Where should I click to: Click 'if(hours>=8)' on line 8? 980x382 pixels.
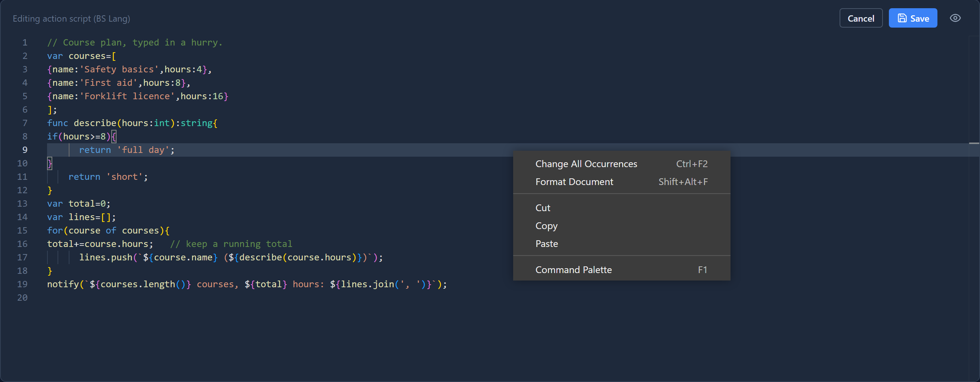[x=79, y=136]
